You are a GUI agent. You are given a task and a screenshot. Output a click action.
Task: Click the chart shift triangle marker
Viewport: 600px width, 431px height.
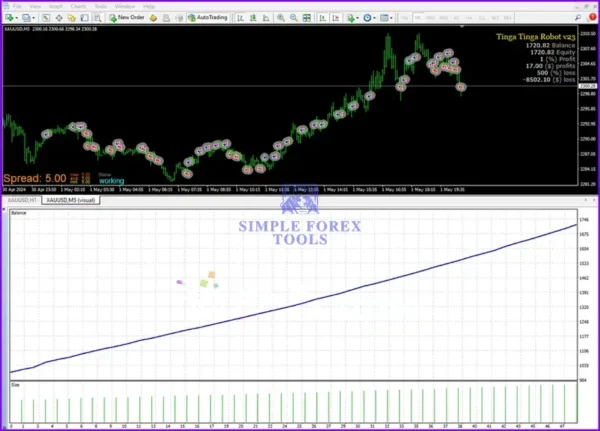click(x=462, y=27)
